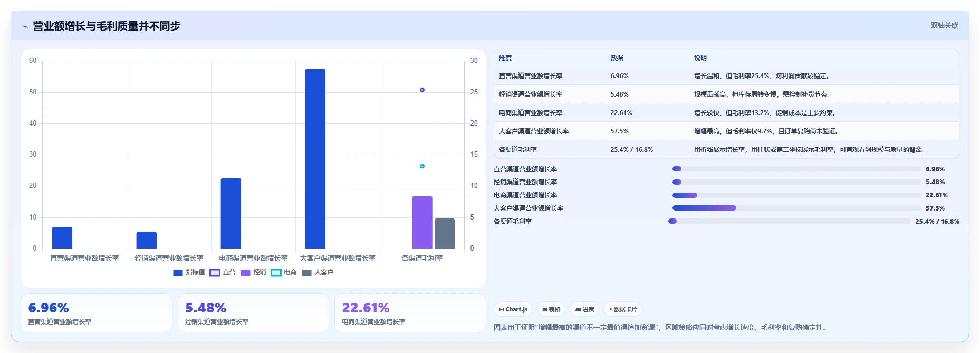The height and width of the screenshot is (353, 980).
Task: Click x-axis label 各渠道毛利率 under the chart
Action: coord(422,259)
